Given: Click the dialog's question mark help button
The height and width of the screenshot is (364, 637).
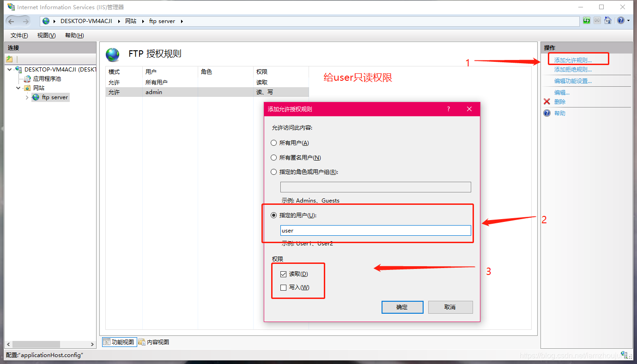Looking at the screenshot, I should tap(448, 109).
